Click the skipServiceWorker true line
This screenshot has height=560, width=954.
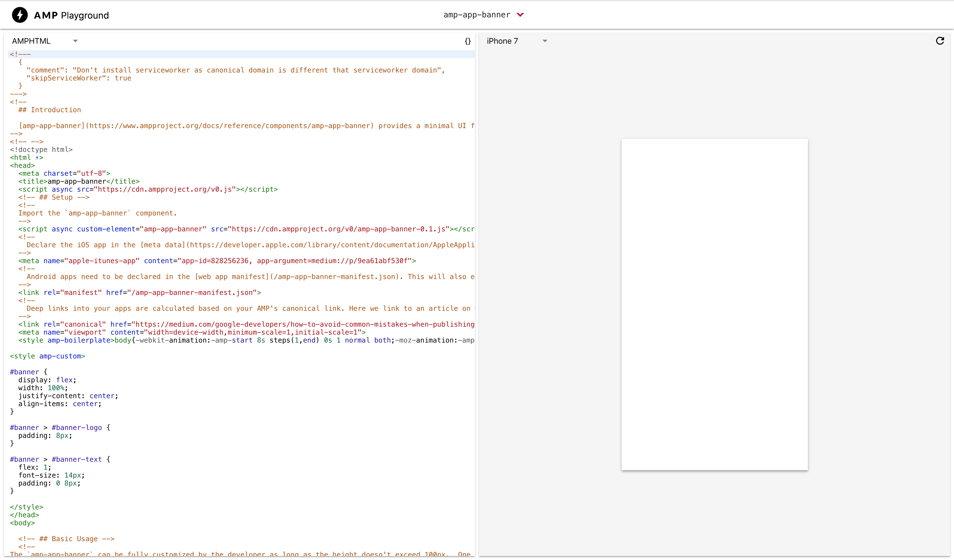click(x=79, y=78)
